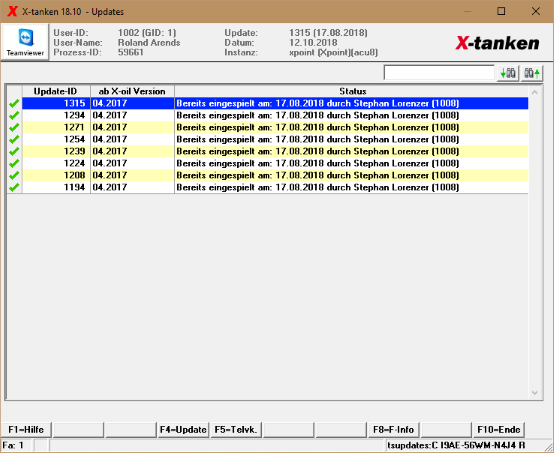This screenshot has width=554, height=453.
Task: Click the F10-Ende button
Action: 499,430
